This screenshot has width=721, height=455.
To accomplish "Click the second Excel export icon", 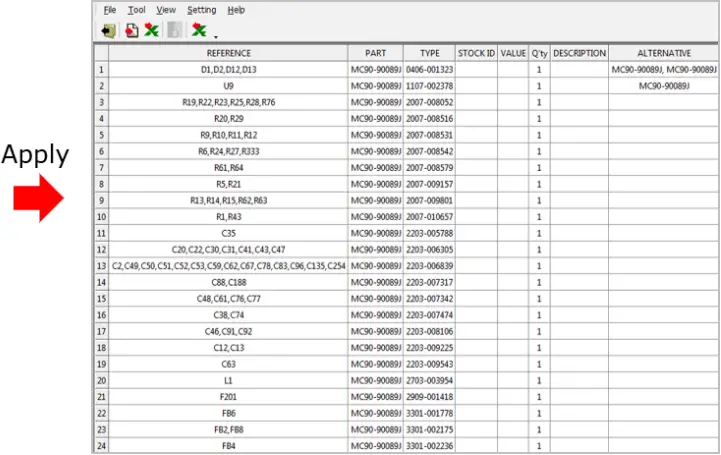I will [199, 30].
